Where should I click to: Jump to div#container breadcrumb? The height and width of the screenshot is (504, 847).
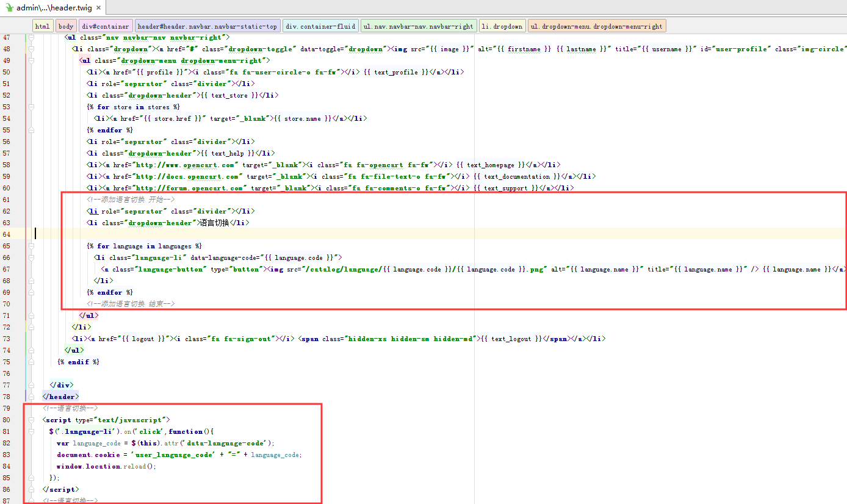[106, 26]
